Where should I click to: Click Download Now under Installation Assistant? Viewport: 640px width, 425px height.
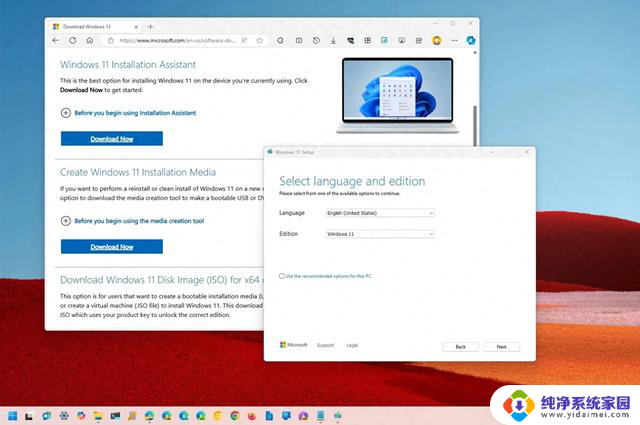coord(112,138)
